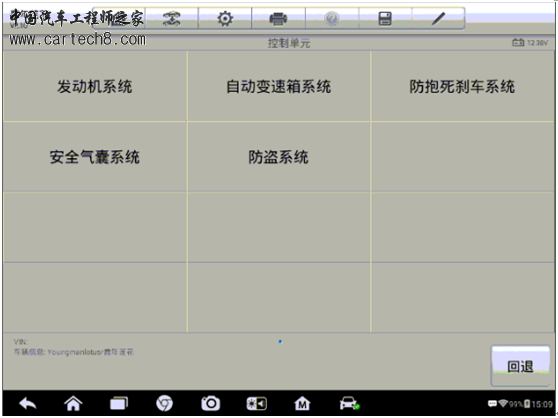Viewport: 558px width, 418px height.
Task: Open the help question mark icon
Action: coord(332,18)
